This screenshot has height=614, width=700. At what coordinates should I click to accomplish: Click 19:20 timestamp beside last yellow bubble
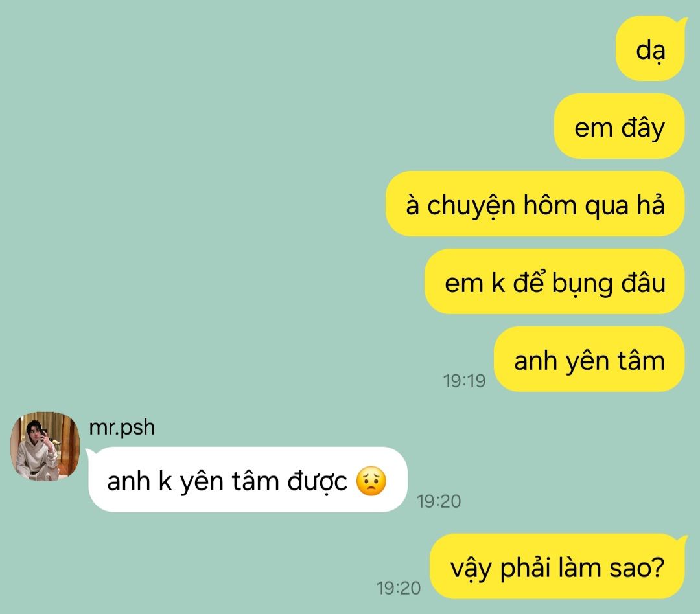point(399,587)
